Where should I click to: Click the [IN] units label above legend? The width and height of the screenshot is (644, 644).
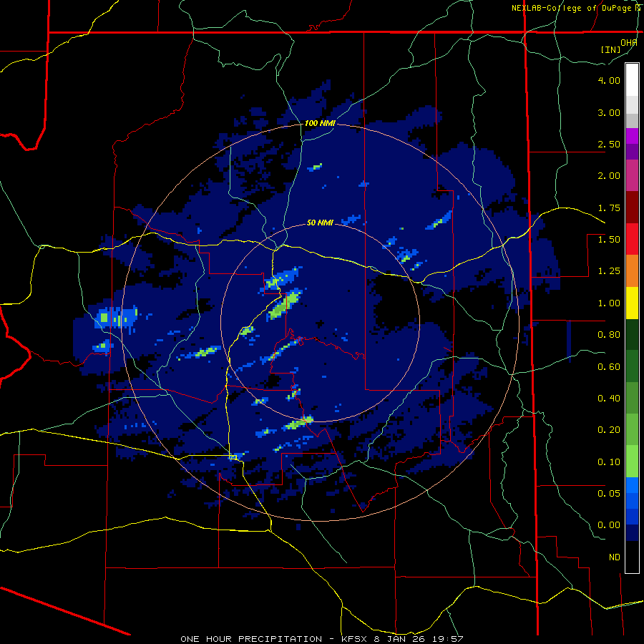[611, 49]
